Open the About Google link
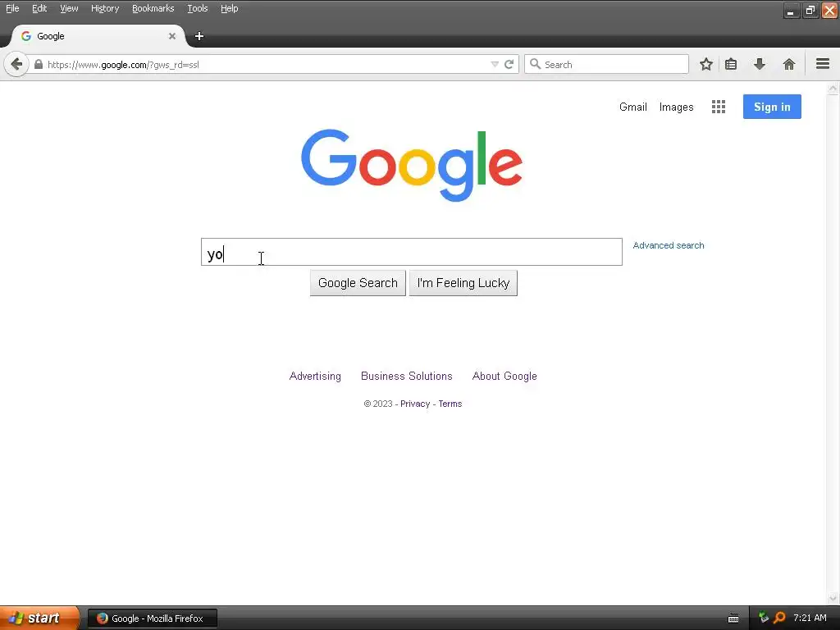The height and width of the screenshot is (630, 840). click(x=504, y=376)
